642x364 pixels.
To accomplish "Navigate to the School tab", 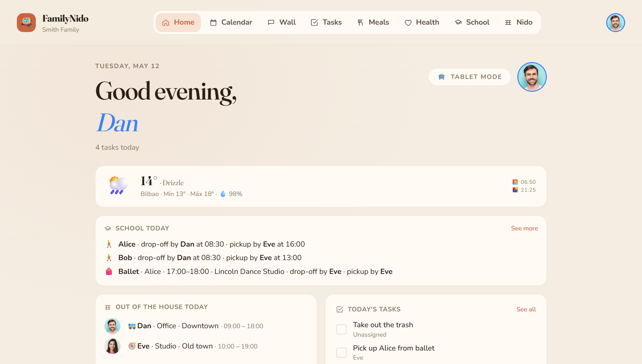I will click(x=472, y=23).
